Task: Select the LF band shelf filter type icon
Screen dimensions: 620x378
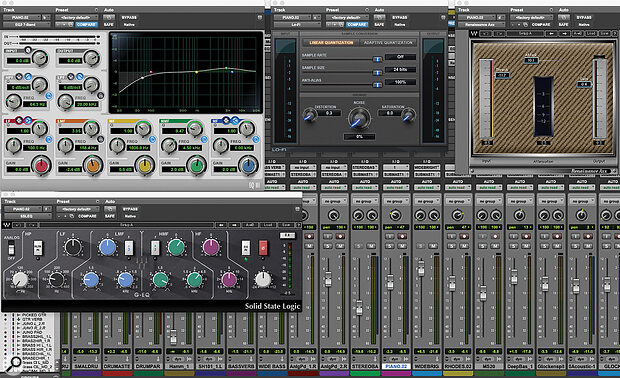Action: 28,120
